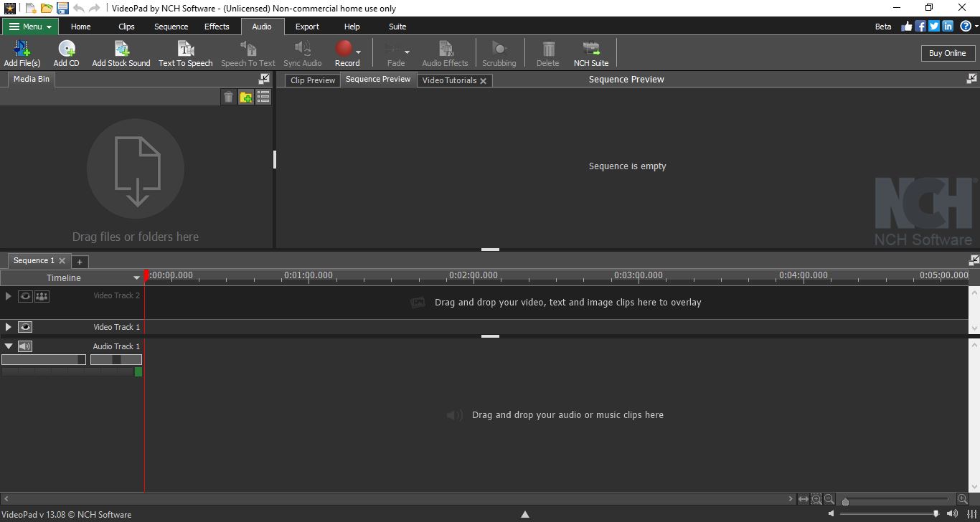
Task: Click the undo arrow in the title bar
Action: (79, 8)
